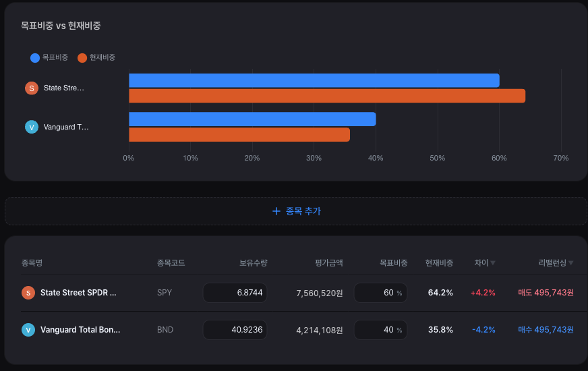Click the 평가금액 column header
The image size is (588, 371).
click(x=329, y=263)
